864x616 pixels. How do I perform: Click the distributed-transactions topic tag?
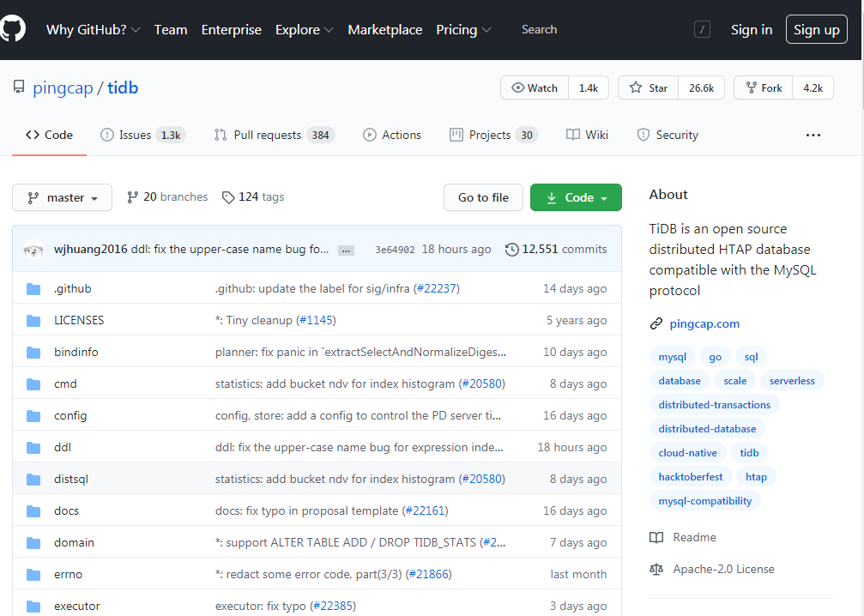[714, 405]
